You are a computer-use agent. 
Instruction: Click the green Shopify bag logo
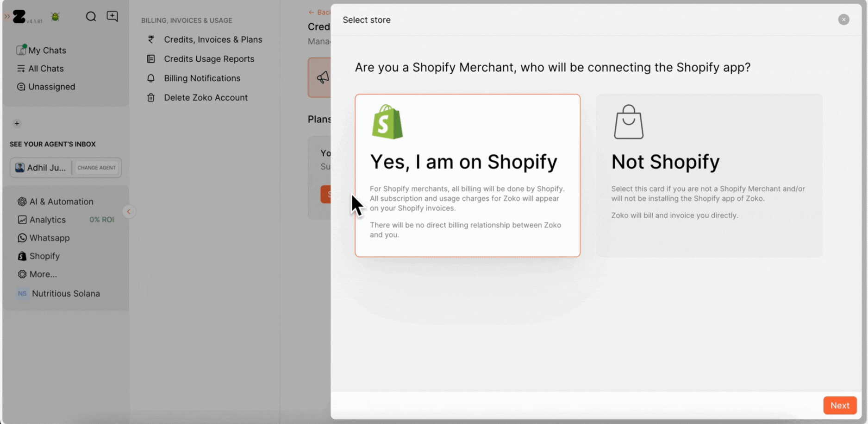click(x=387, y=122)
